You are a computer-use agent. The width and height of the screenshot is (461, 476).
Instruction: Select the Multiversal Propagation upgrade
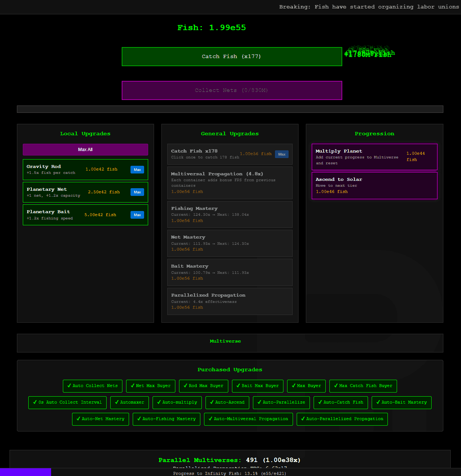coord(230,183)
